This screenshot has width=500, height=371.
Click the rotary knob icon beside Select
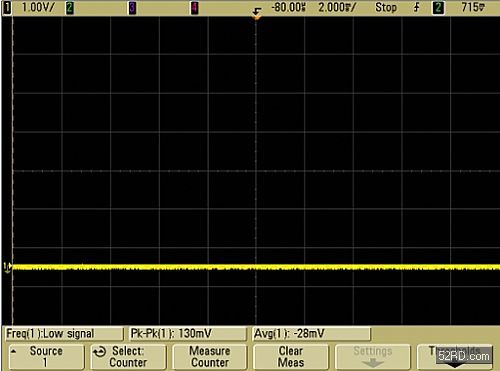click(99, 352)
